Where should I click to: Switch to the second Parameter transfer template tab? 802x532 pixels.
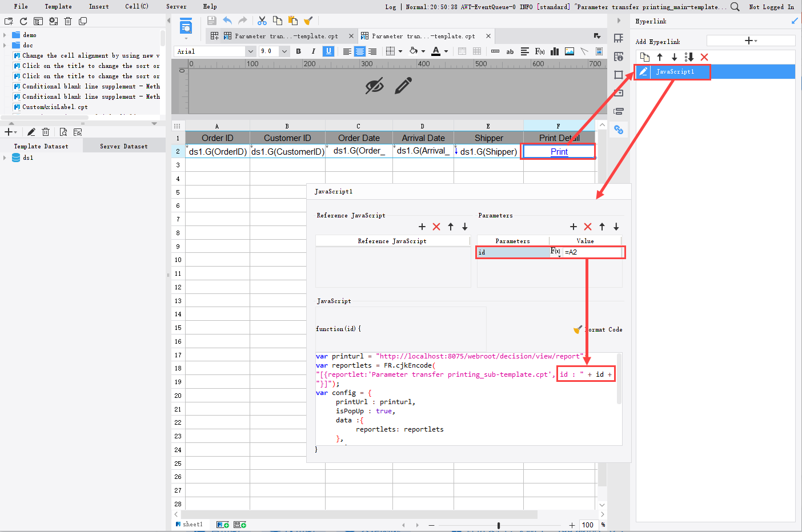coord(440,35)
